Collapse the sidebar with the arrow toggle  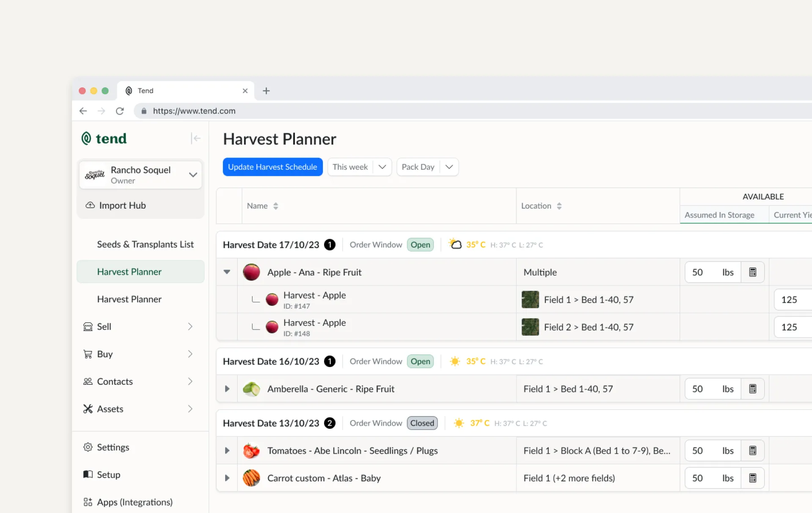click(195, 138)
